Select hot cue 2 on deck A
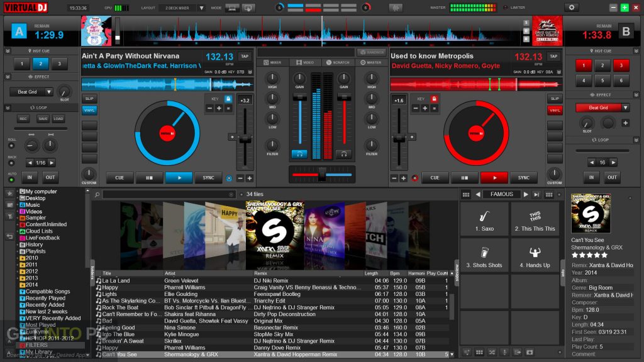 pos(40,63)
